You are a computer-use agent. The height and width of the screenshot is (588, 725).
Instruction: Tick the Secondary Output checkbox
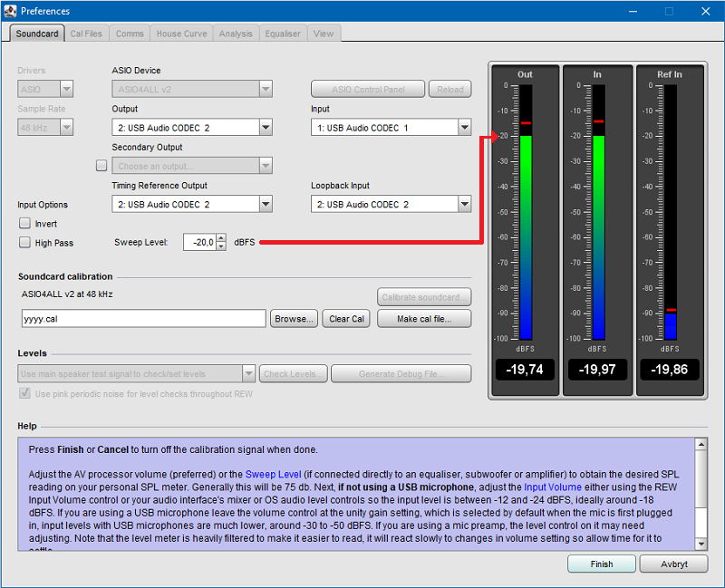[x=101, y=166]
